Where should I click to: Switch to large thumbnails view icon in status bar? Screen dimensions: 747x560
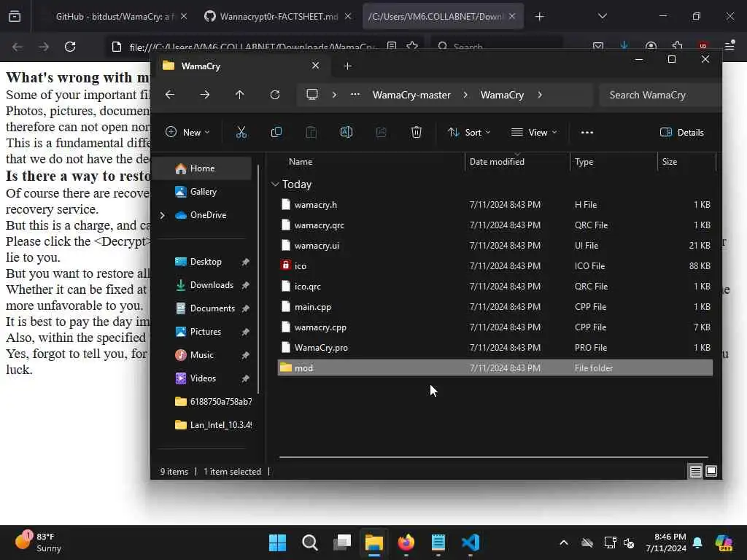pos(711,472)
